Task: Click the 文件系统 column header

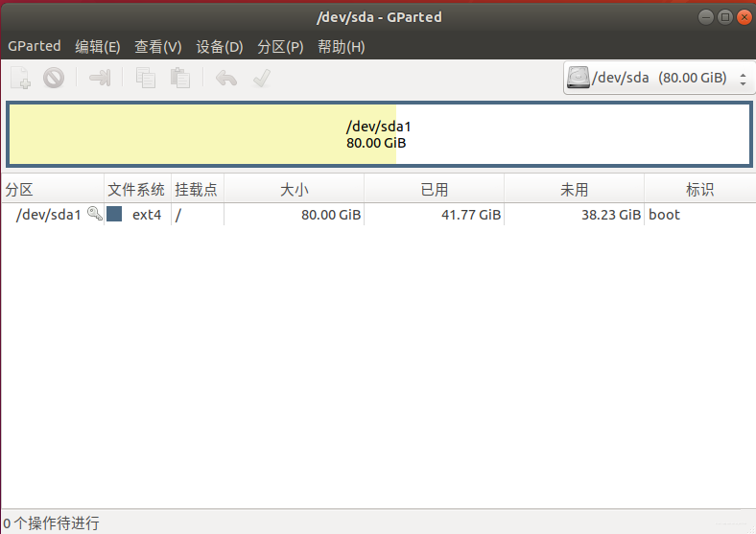Action: coord(137,190)
